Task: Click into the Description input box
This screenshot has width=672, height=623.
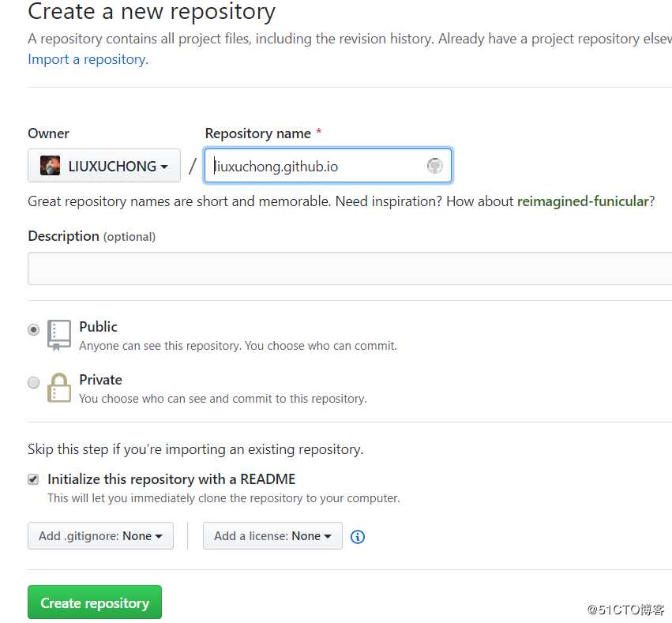Action: [347, 268]
